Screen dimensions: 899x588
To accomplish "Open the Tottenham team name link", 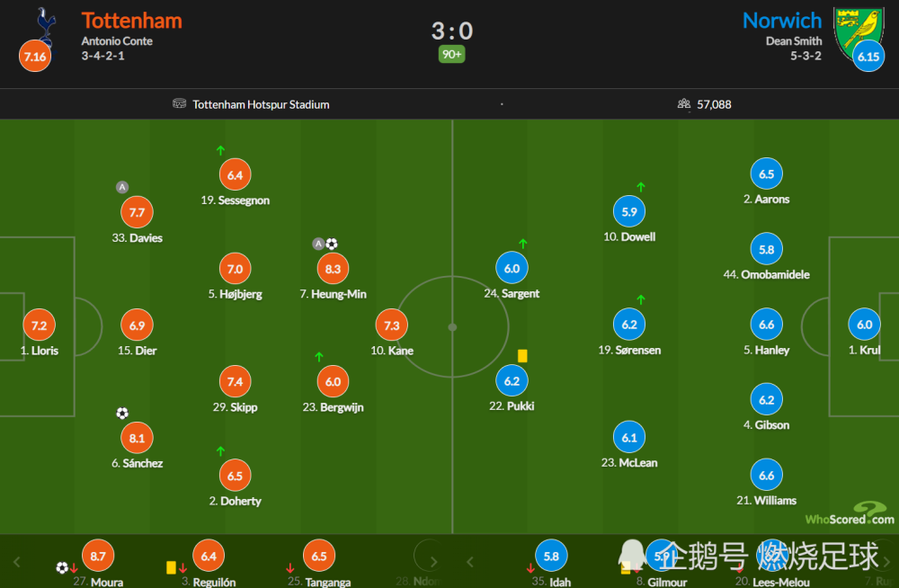I will point(132,21).
